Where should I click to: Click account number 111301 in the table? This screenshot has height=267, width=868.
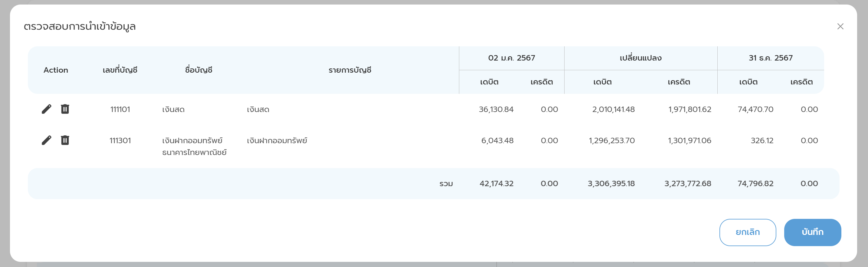(x=120, y=140)
